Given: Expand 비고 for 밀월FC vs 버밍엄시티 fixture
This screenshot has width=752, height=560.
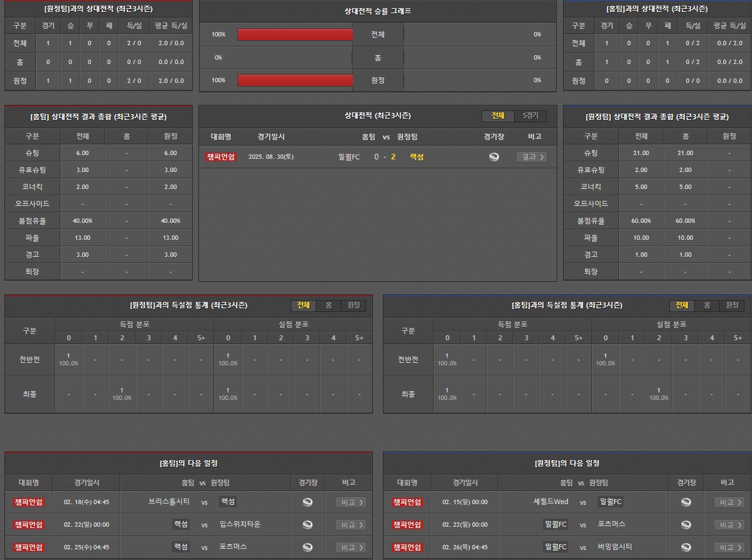Looking at the screenshot, I should (729, 547).
